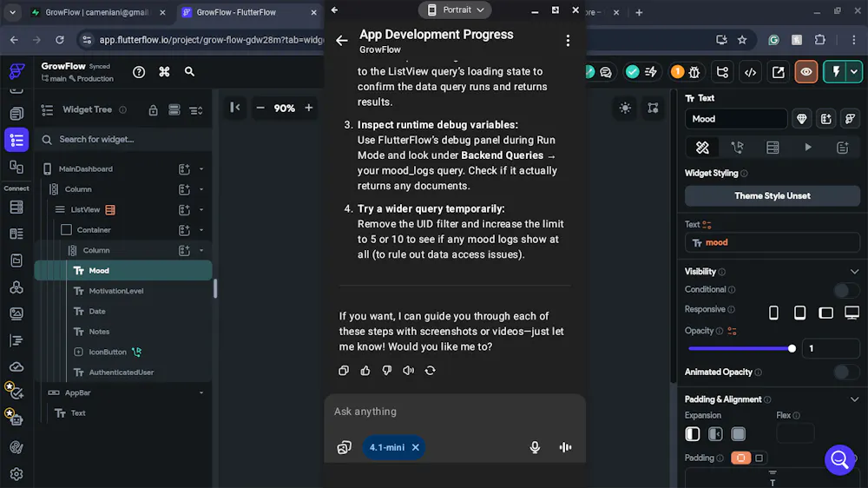Open the backend query tab icon
The width and height of the screenshot is (868, 488).
773,148
